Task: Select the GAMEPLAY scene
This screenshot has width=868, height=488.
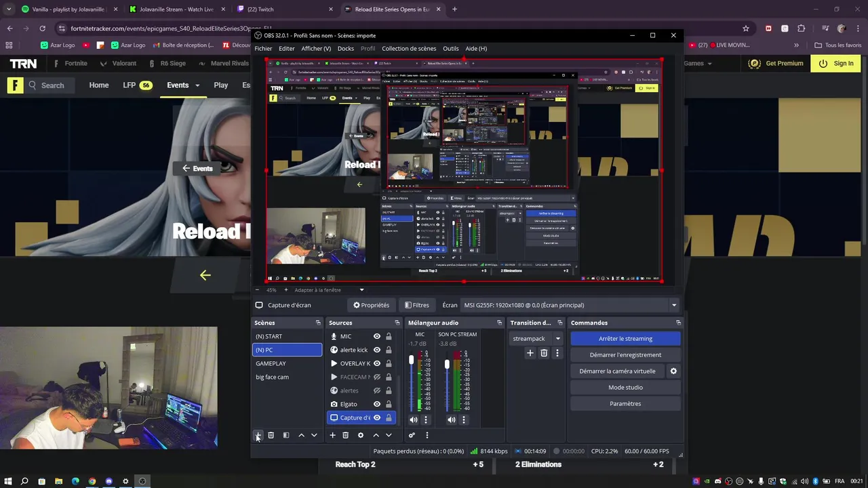Action: click(287, 363)
